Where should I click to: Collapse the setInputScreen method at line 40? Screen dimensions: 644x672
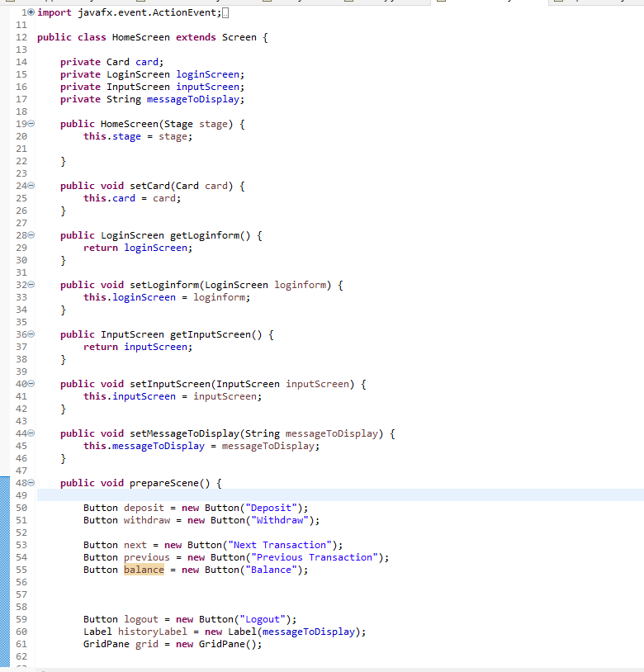(31, 384)
